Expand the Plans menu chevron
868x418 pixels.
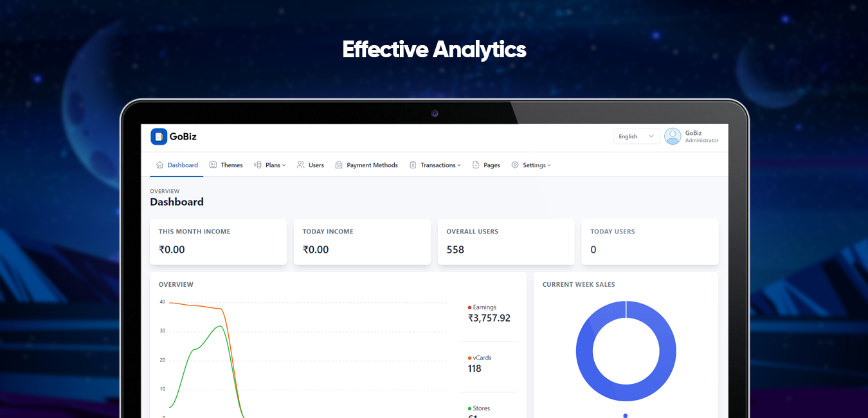coord(284,166)
